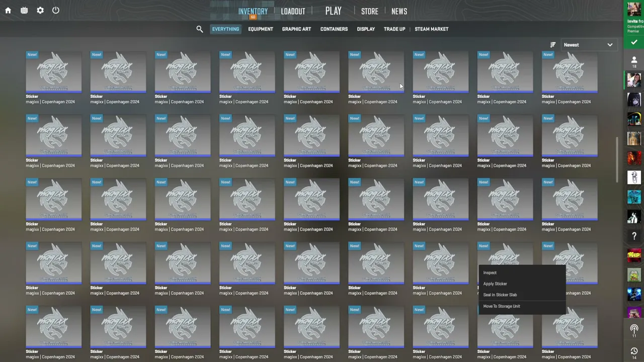Open the broadcast icon showing 11

tap(634, 331)
